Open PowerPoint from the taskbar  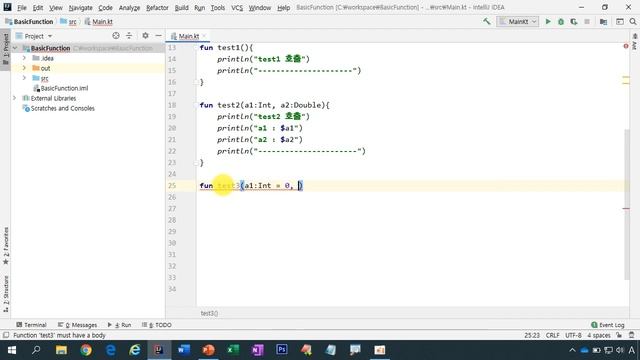pos(208,350)
